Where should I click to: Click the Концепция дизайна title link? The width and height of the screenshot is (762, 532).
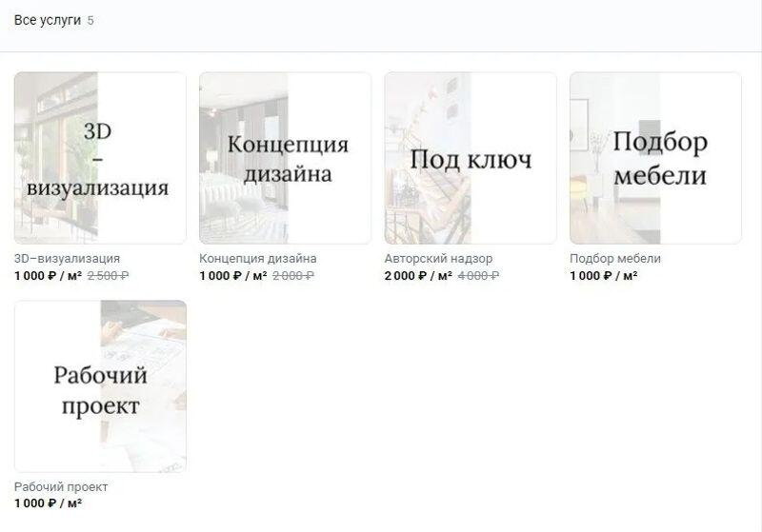[257, 259]
